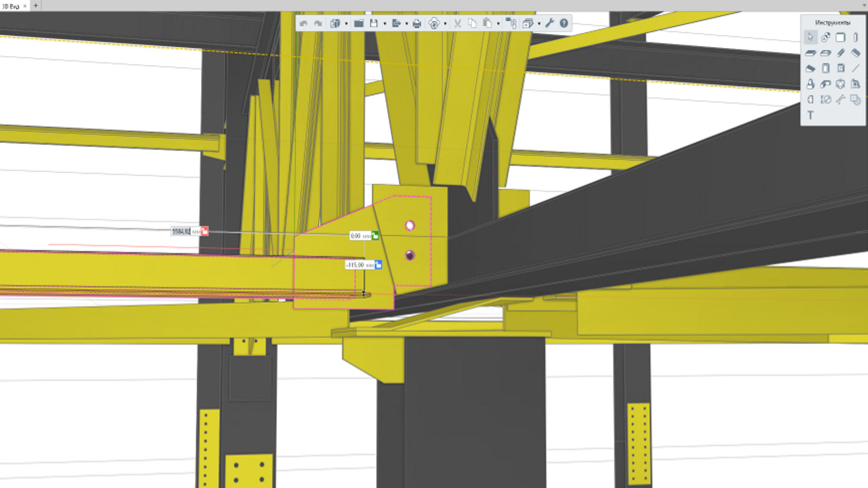Select the Column tool icon
This screenshot has height=488, width=868.
[855, 38]
